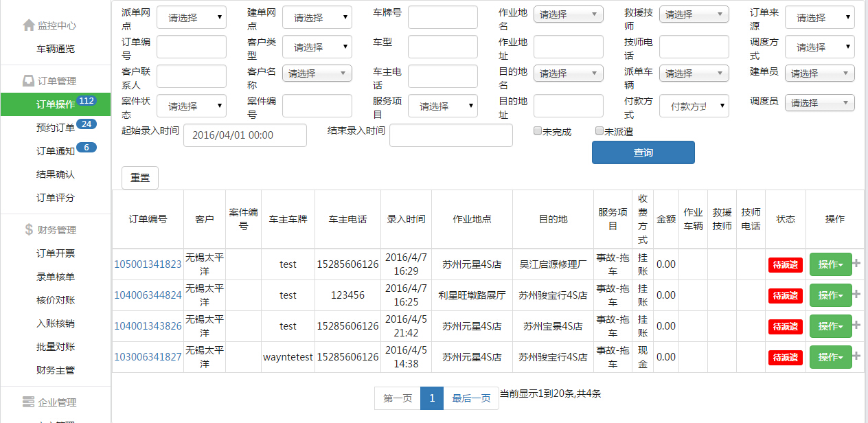Click the 重置 button
The width and height of the screenshot is (868, 423).
tap(140, 177)
